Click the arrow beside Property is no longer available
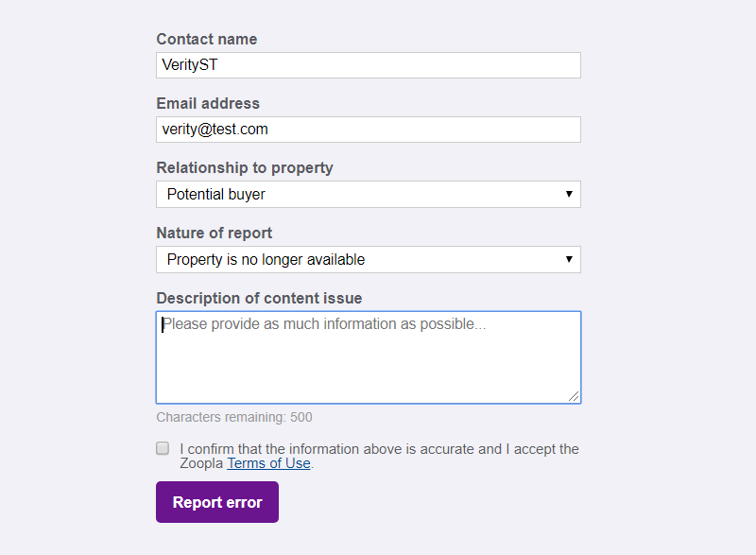Image resolution: width=756 pixels, height=555 pixels. [x=569, y=260]
